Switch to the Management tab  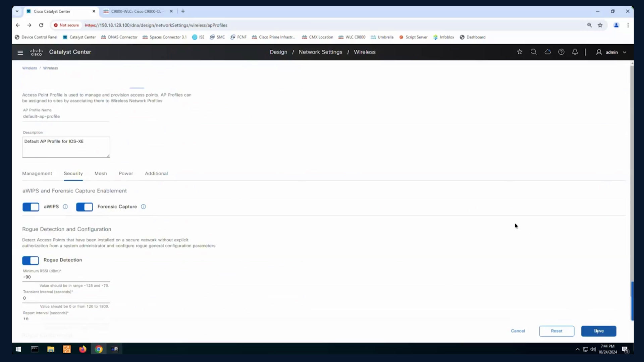pos(37,174)
